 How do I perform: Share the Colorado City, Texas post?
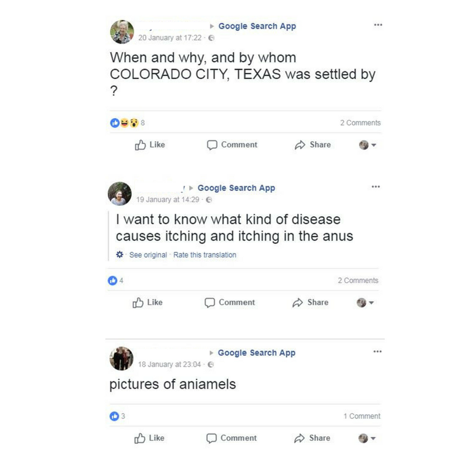[313, 145]
